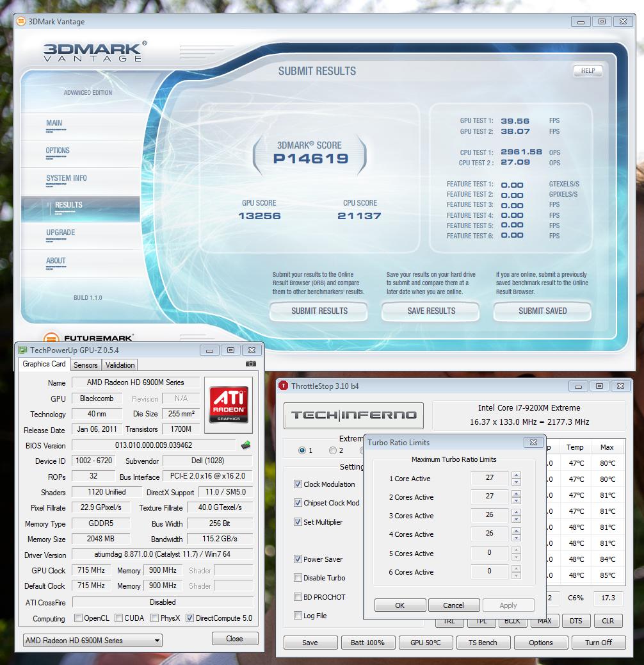Viewport: 644px width, 665px height.
Task: Click the GPU-Z Name field
Action: 136,382
